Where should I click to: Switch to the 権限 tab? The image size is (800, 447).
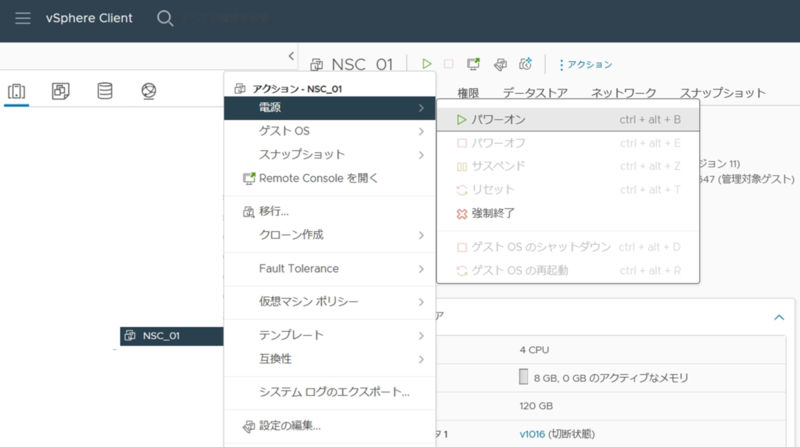coord(468,93)
